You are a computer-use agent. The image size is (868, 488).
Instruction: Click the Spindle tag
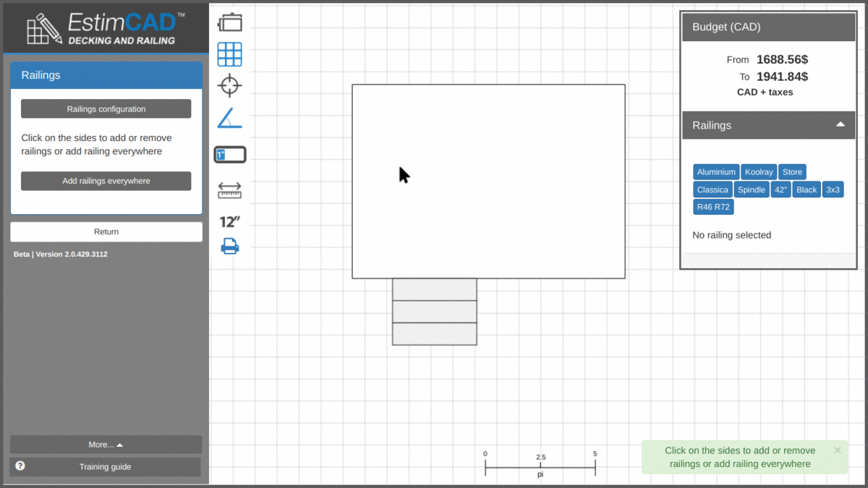click(x=751, y=189)
